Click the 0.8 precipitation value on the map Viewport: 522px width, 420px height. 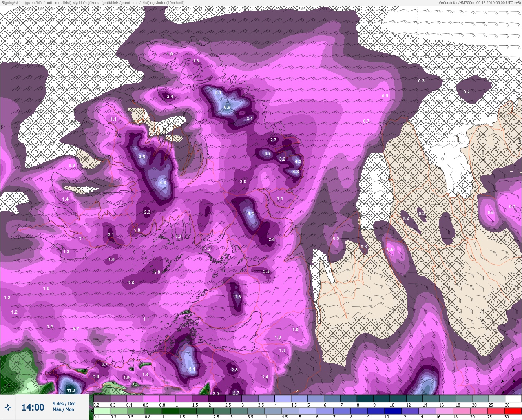(x=72, y=166)
